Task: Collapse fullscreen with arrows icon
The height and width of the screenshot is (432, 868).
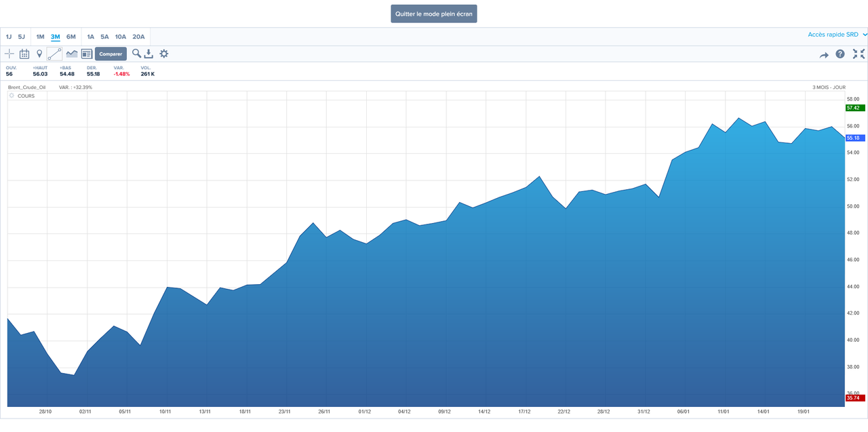Action: pos(859,54)
